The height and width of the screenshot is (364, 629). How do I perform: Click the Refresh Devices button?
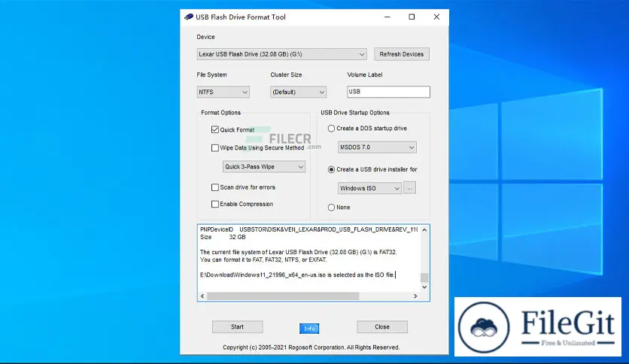pyautogui.click(x=402, y=54)
